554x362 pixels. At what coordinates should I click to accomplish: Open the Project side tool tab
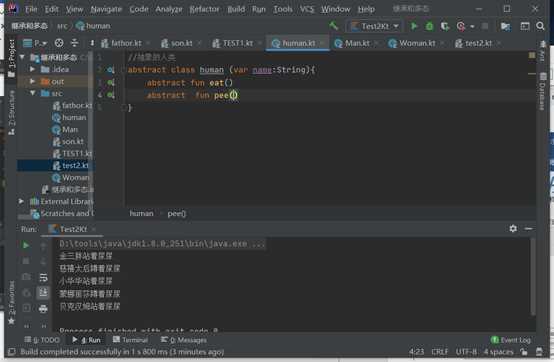coord(11,58)
